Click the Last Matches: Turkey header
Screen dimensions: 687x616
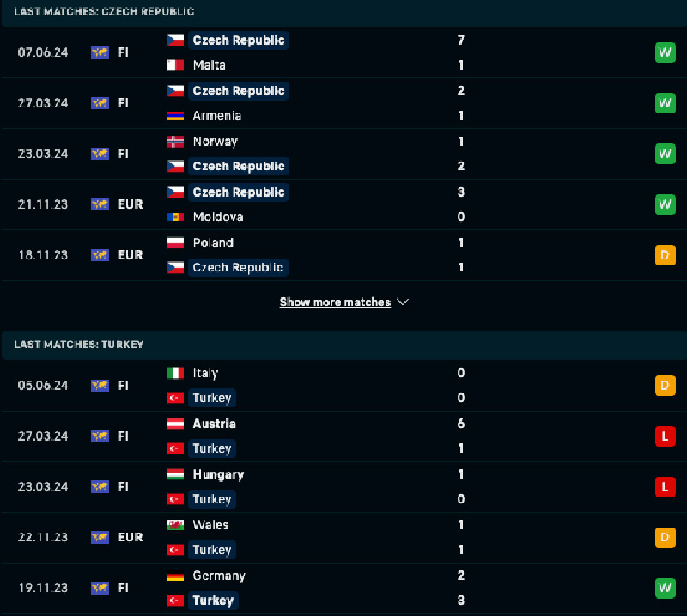pos(79,345)
